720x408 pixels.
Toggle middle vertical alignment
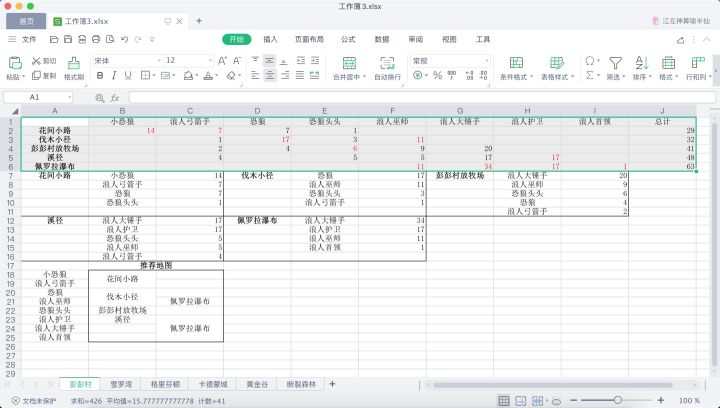tap(270, 61)
